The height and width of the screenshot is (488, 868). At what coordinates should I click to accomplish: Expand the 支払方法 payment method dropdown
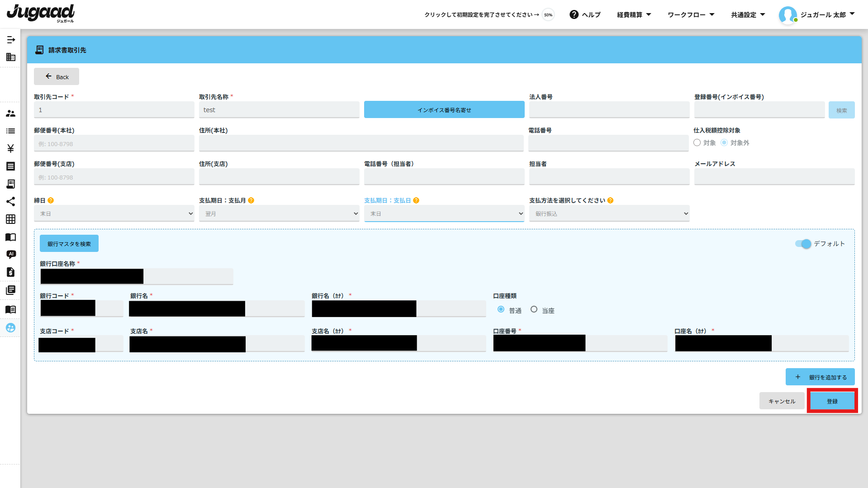609,213
